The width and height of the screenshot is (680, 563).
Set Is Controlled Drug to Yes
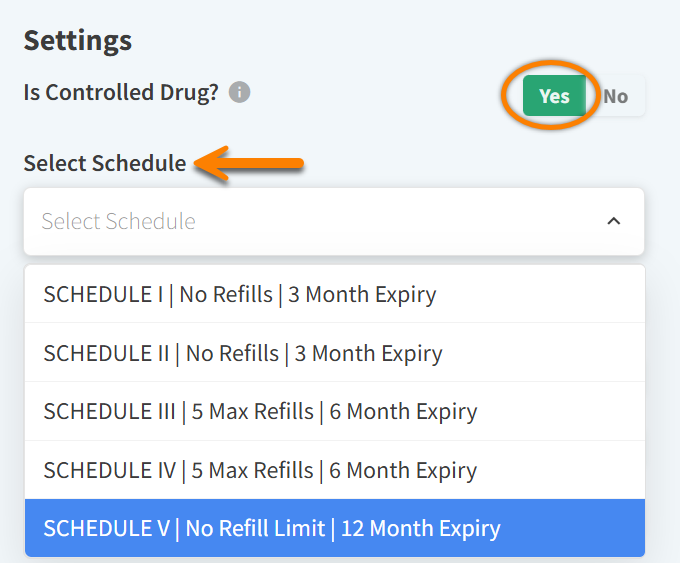click(553, 96)
